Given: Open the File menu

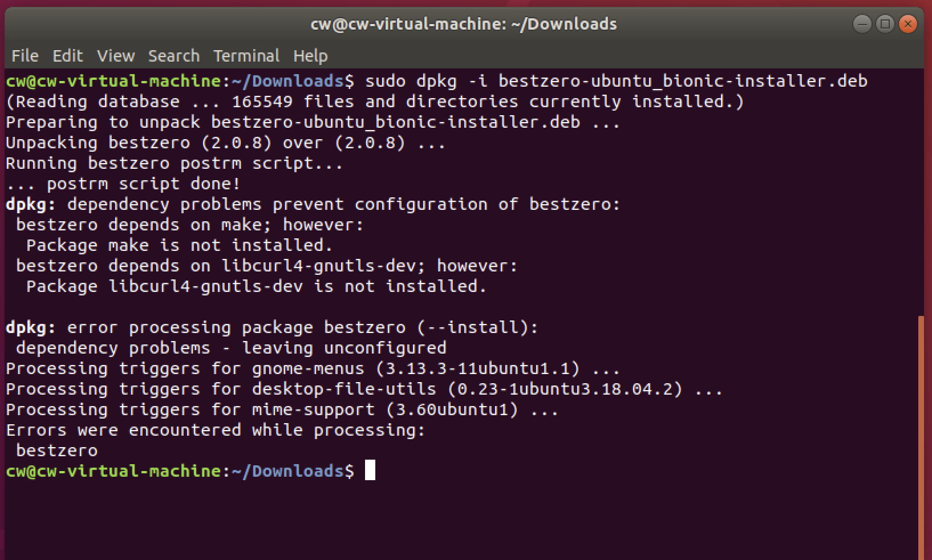Looking at the screenshot, I should pyautogui.click(x=25, y=56).
